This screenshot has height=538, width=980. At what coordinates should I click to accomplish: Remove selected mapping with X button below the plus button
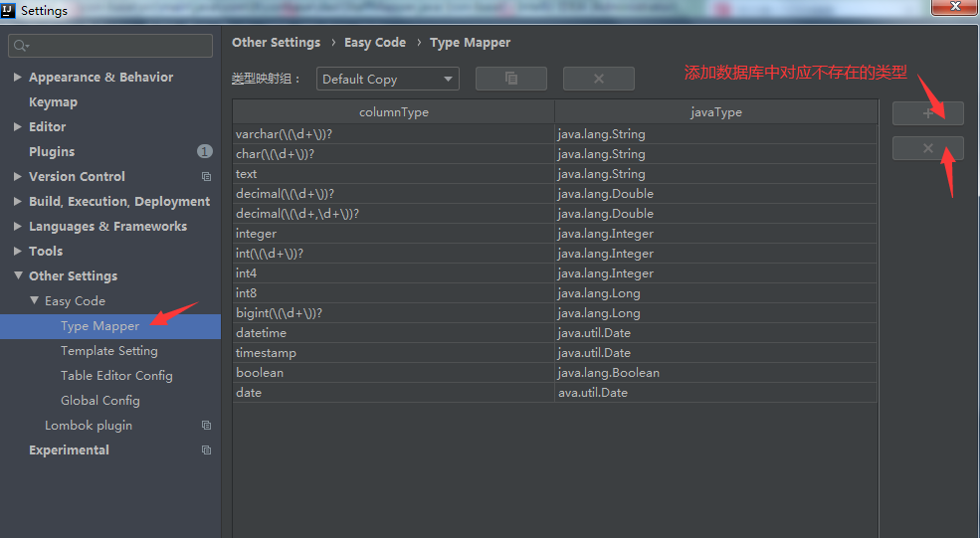point(928,149)
